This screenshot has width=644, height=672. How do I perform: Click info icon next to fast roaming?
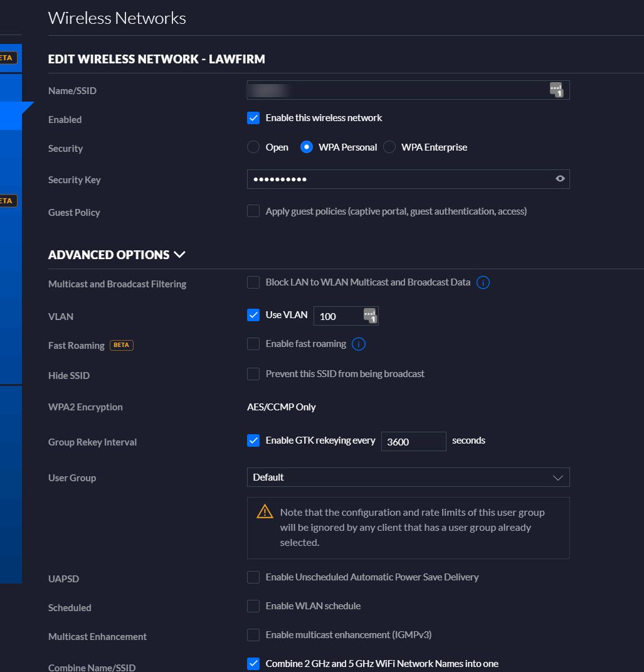tap(359, 344)
